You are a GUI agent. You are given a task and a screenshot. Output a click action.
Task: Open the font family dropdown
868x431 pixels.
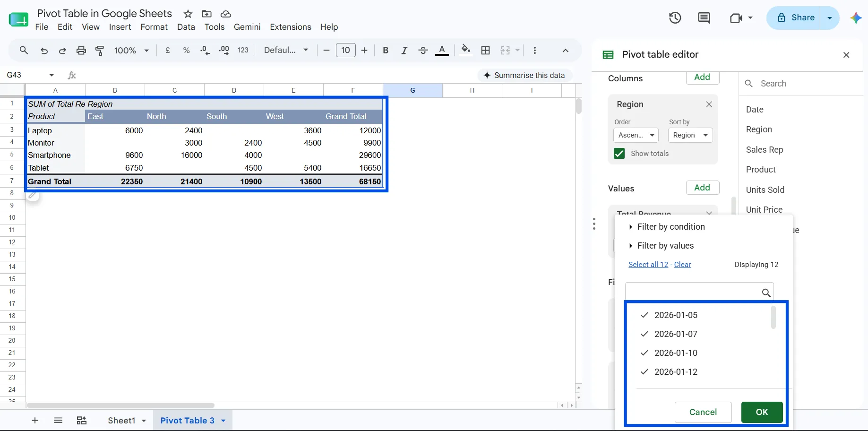coord(286,50)
